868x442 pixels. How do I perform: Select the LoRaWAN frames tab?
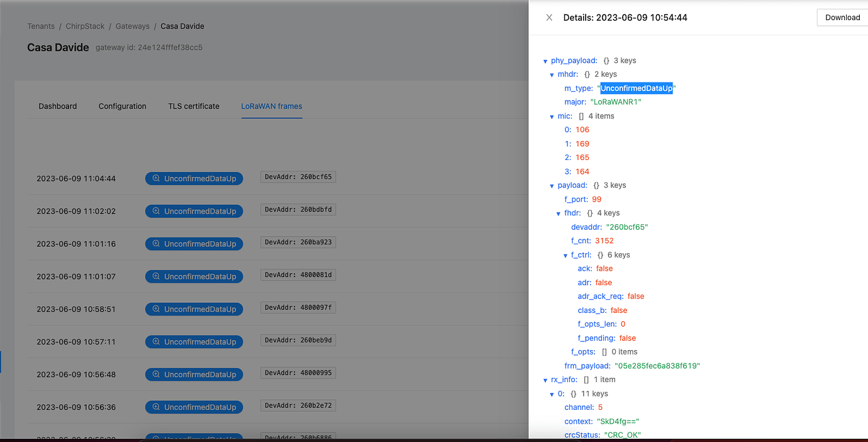272,106
